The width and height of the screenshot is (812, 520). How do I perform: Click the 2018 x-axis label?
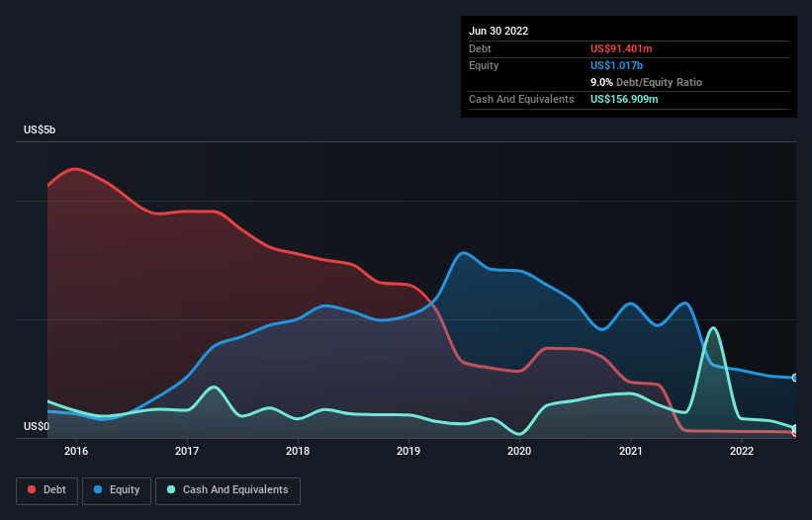298,451
